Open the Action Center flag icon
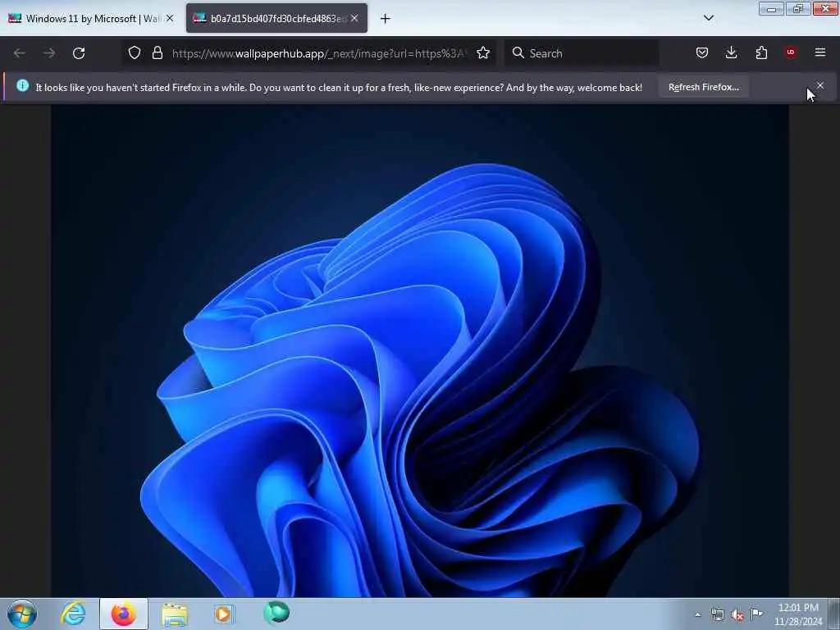840x630 pixels. [756, 614]
